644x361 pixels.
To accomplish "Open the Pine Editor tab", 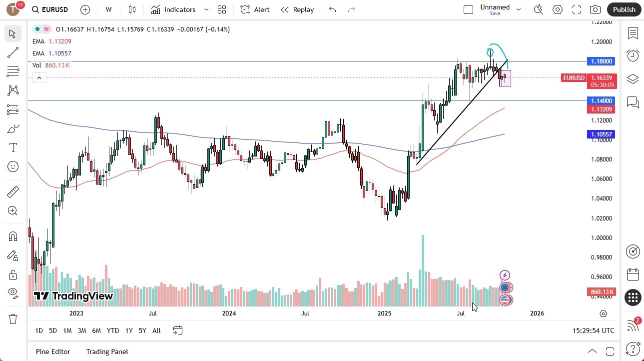I will coord(52,351).
